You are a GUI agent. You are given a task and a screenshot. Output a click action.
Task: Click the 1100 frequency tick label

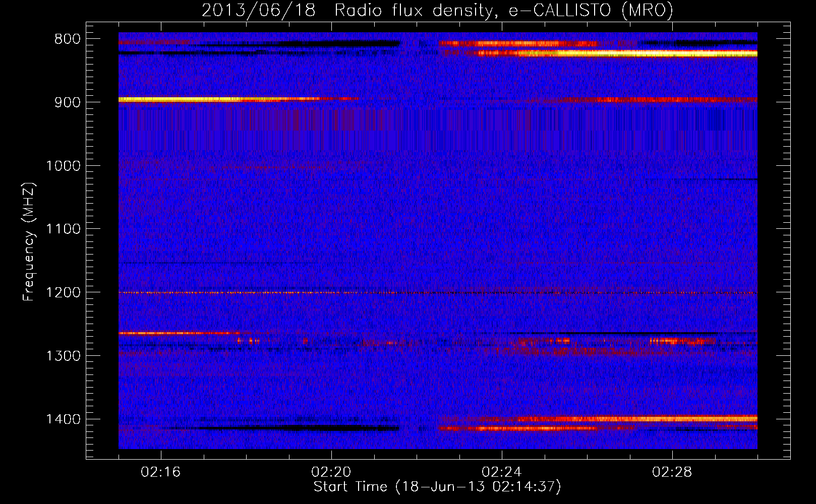click(63, 229)
